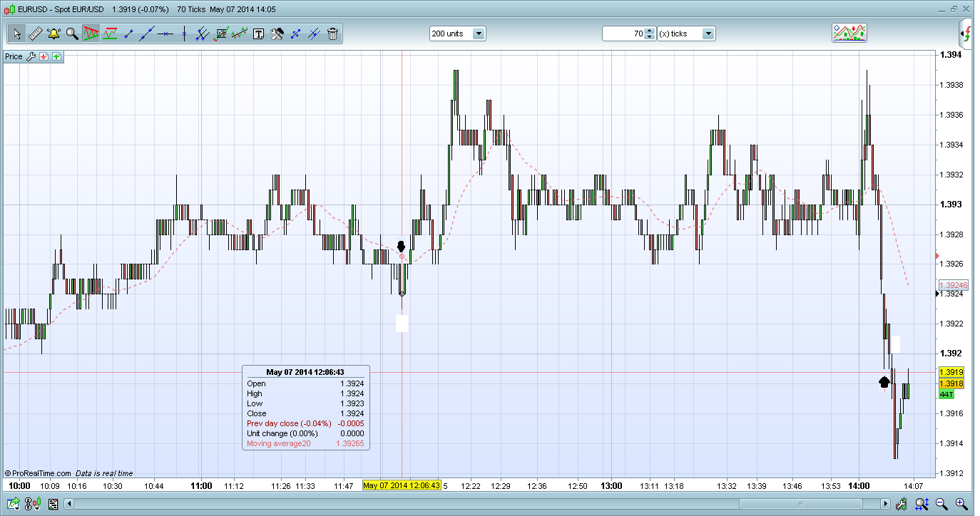Click the black up arrow marker near 14:05
Screen dimensions: 980x516
click(884, 382)
